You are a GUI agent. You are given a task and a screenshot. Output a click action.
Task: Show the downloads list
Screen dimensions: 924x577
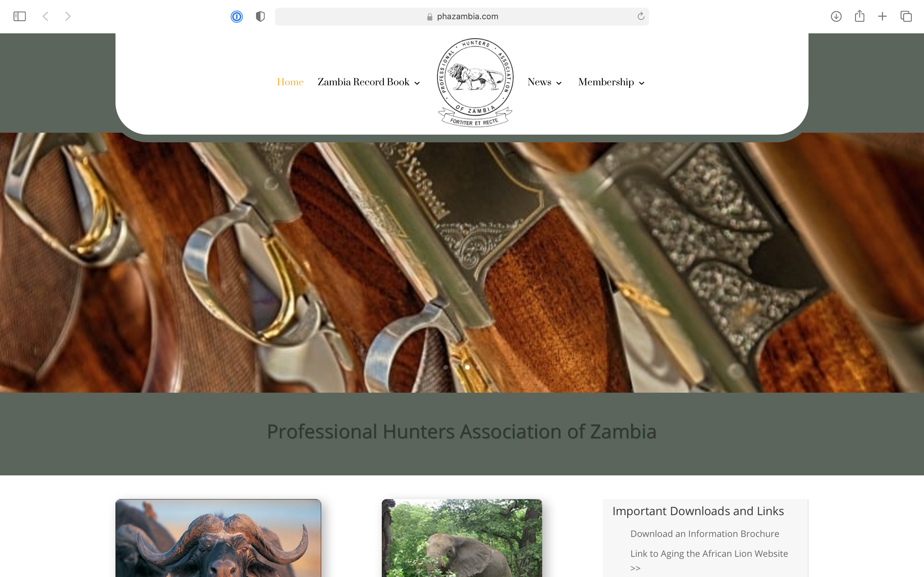point(836,16)
